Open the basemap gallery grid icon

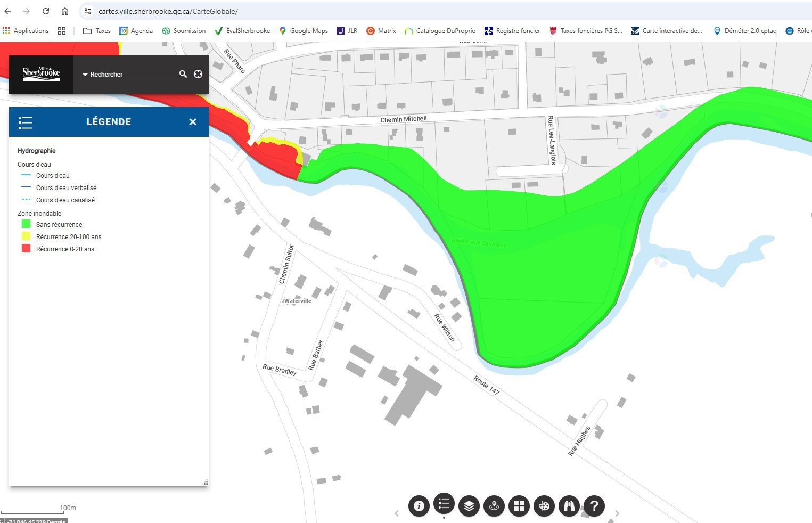[x=519, y=506]
